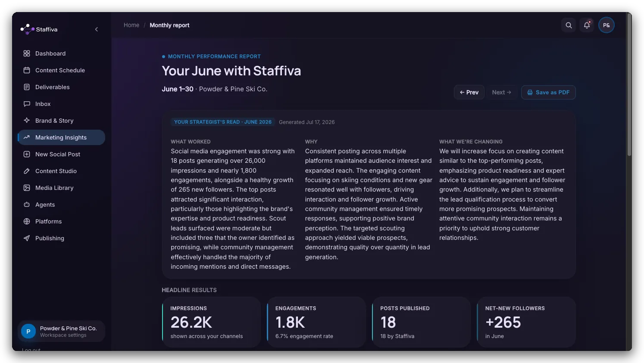Image resolution: width=644 pixels, height=363 pixels.
Task: Open Content Schedule page
Action: click(61, 70)
